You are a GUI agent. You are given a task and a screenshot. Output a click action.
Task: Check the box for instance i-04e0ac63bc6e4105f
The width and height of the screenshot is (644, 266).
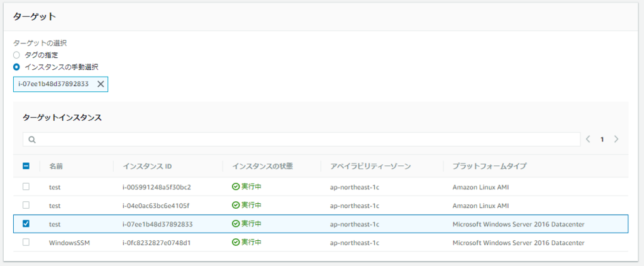(26, 205)
